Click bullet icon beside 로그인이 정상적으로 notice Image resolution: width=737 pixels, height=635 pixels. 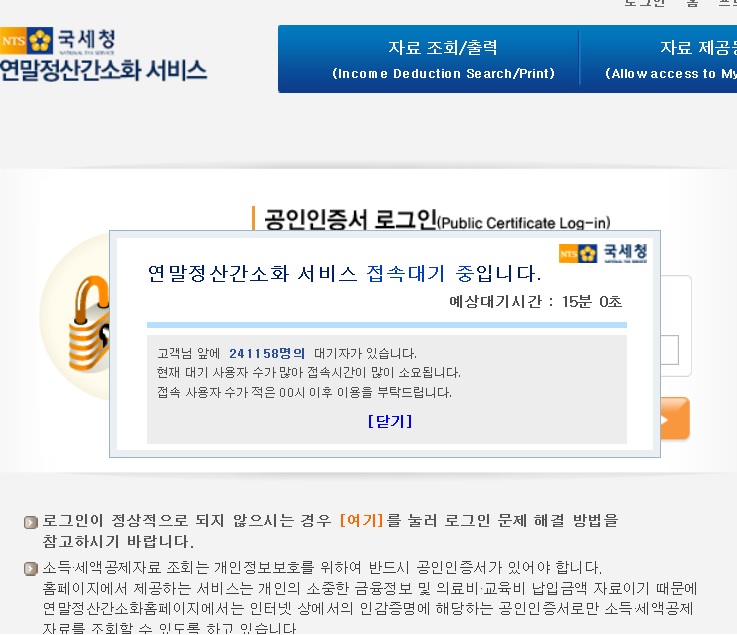coord(31,522)
